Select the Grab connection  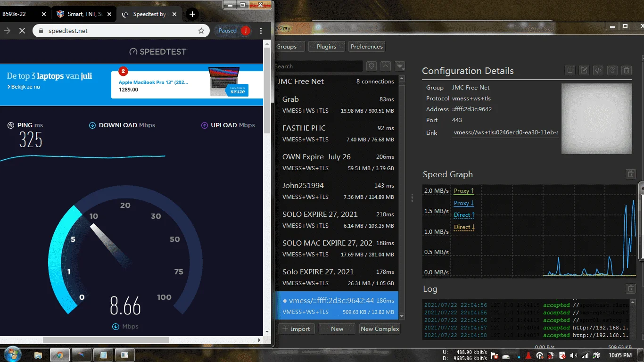[x=337, y=105]
